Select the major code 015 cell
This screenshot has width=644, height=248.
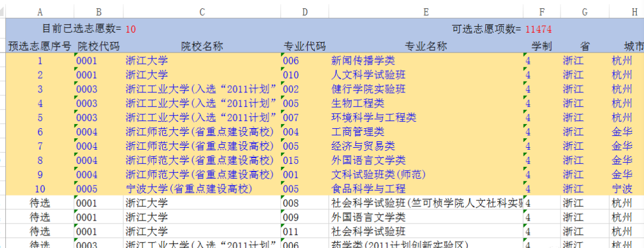[x=291, y=160]
